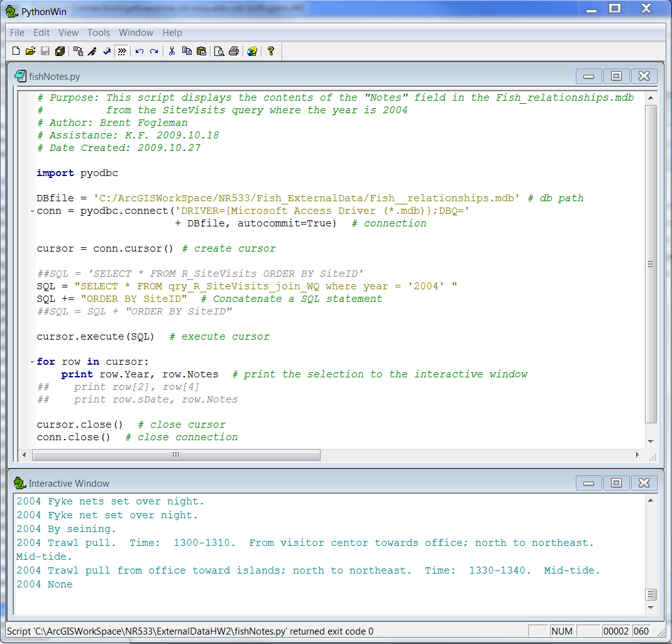Image resolution: width=672 pixels, height=644 pixels.
Task: Maximize the fishNotes.py editor window
Action: click(616, 76)
